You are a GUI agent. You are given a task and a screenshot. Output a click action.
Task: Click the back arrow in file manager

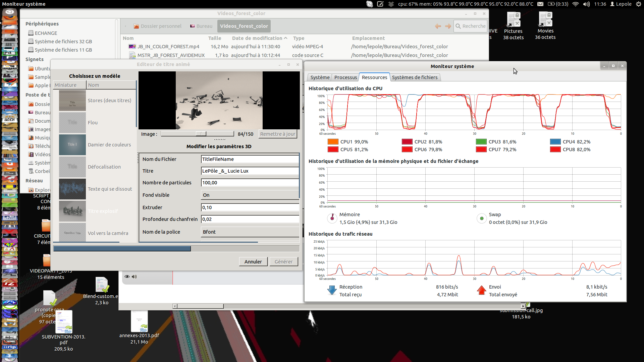pos(438,26)
